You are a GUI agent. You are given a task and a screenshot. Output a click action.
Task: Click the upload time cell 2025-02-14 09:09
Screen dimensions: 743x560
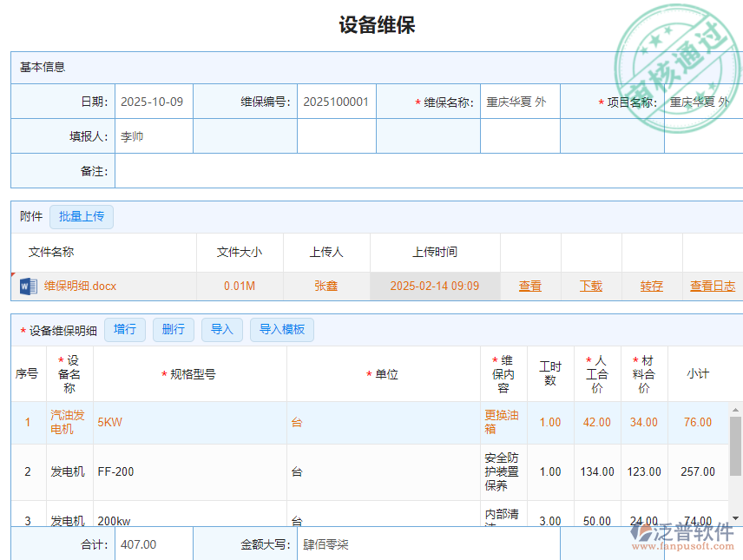(435, 286)
